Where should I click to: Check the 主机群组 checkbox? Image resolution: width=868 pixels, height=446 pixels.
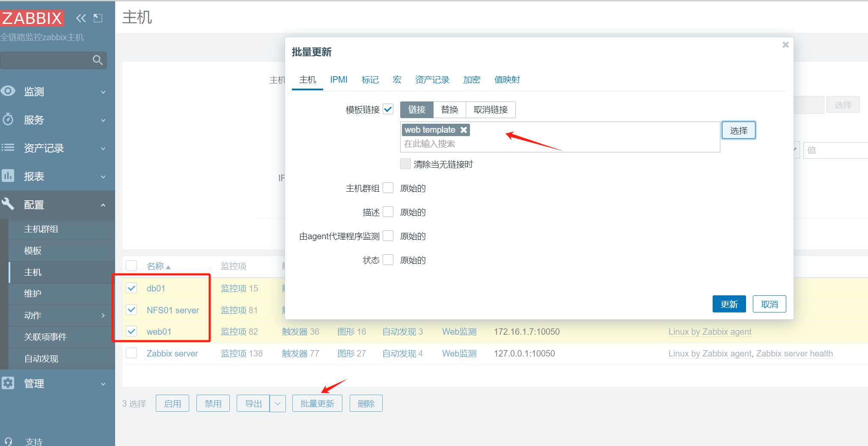tap(388, 188)
